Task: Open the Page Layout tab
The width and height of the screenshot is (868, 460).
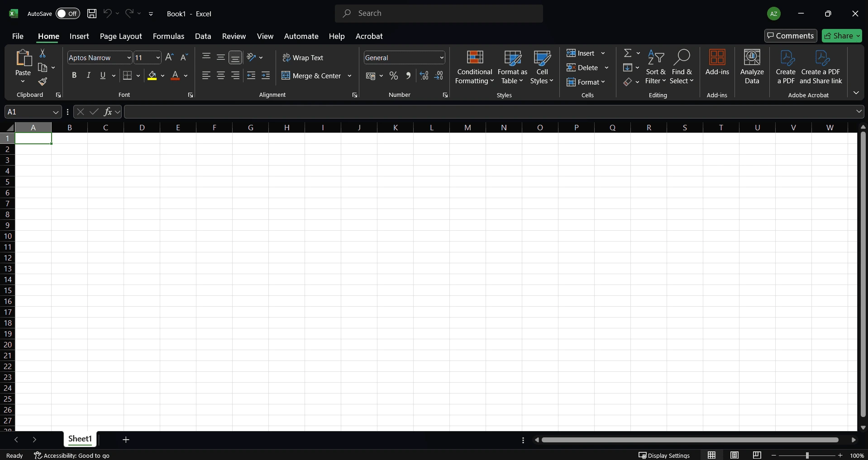Action: click(x=121, y=36)
